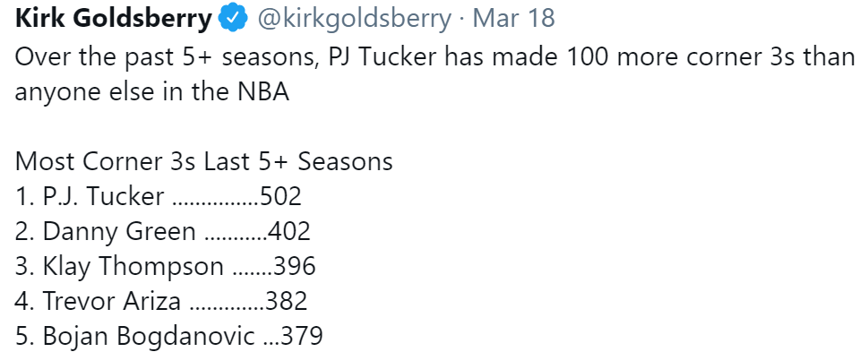
Task: Click the blue verified badge icon
Action: [233, 18]
